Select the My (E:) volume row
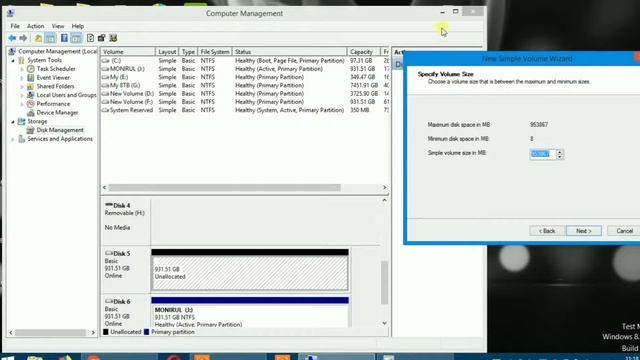Image resolution: width=640 pixels, height=360 pixels. pyautogui.click(x=245, y=77)
